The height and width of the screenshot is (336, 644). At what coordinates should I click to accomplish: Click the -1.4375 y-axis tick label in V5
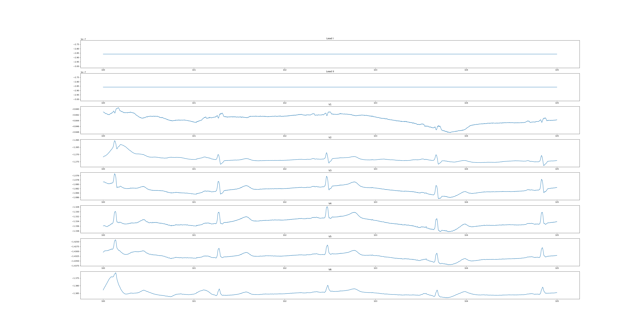(x=75, y=266)
